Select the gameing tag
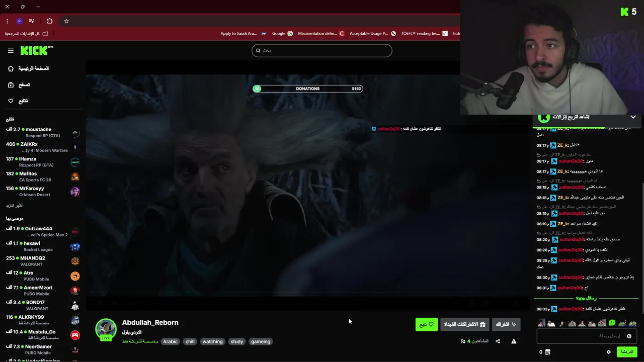 click(261, 341)
